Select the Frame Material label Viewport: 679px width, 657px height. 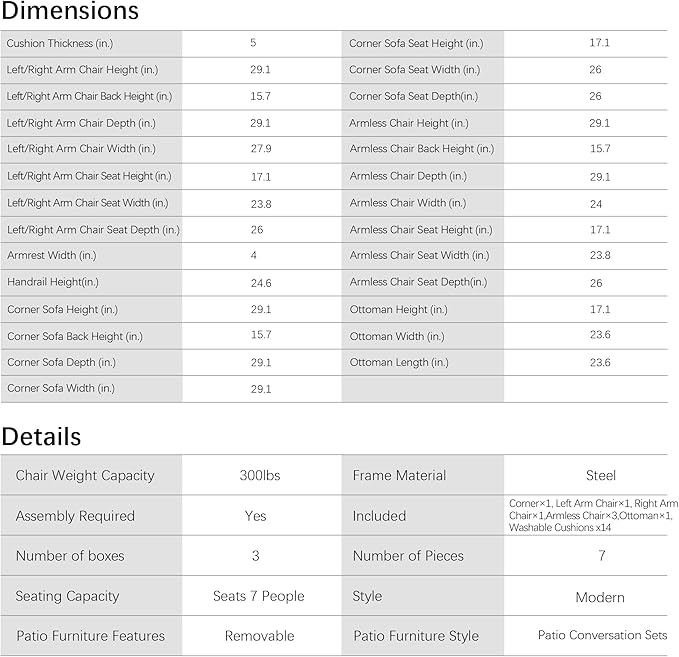click(x=399, y=476)
